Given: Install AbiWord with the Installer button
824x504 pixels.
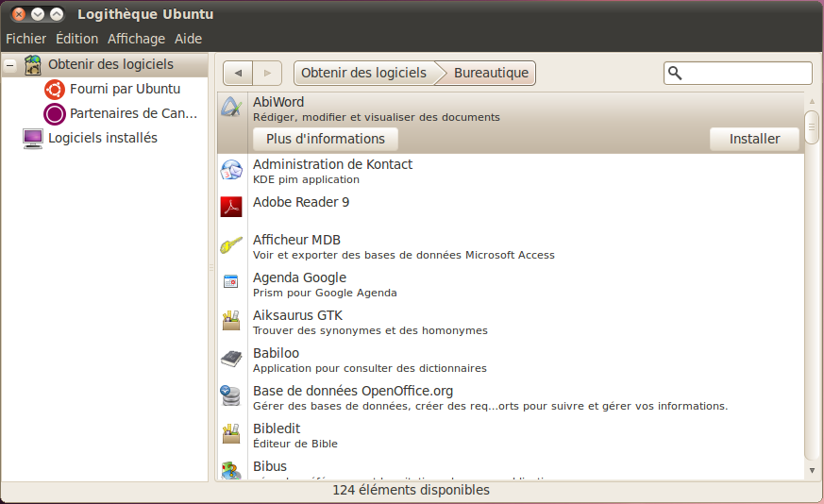Looking at the screenshot, I should pyautogui.click(x=755, y=139).
